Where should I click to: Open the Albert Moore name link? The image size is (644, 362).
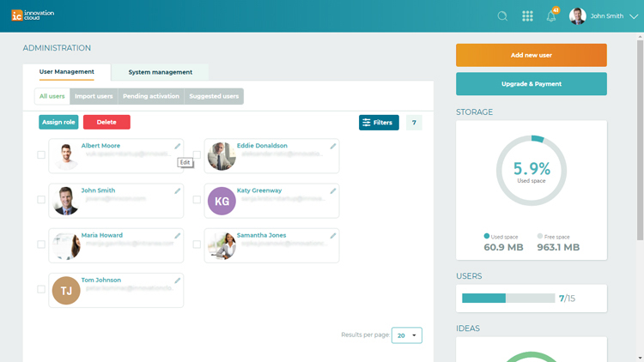pyautogui.click(x=100, y=146)
